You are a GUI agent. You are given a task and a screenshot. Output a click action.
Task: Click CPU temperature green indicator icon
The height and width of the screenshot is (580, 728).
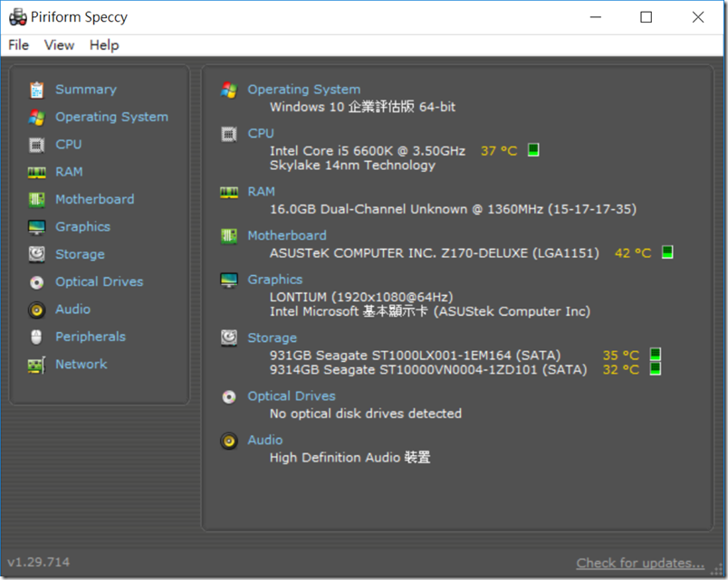[x=533, y=150]
